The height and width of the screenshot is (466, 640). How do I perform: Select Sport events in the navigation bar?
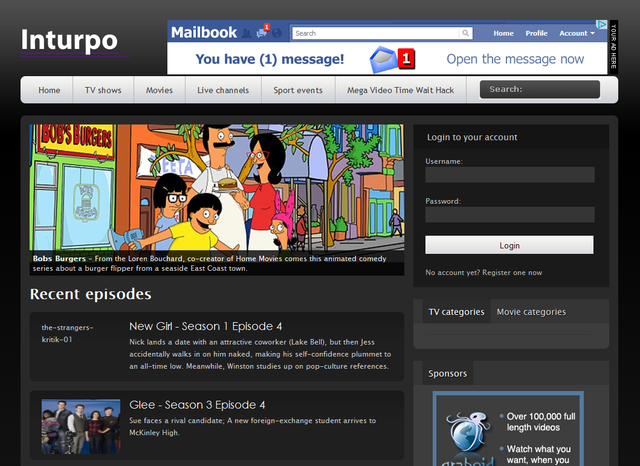[298, 90]
